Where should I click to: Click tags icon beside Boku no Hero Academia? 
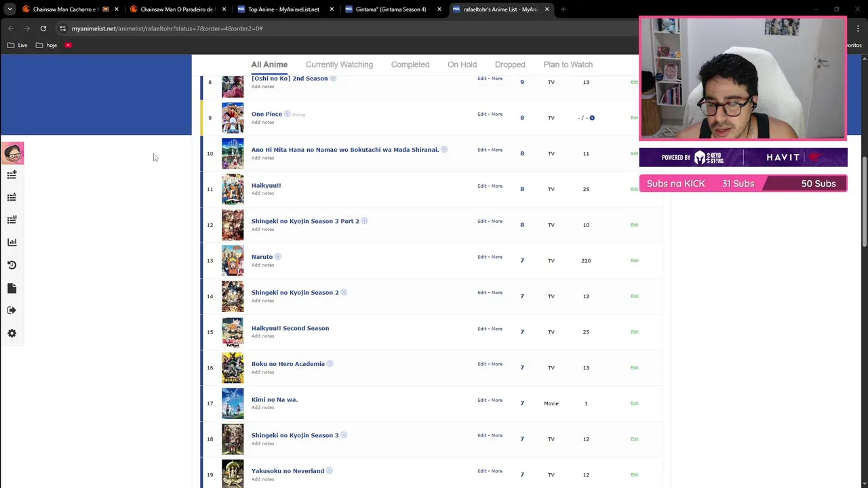tap(330, 364)
